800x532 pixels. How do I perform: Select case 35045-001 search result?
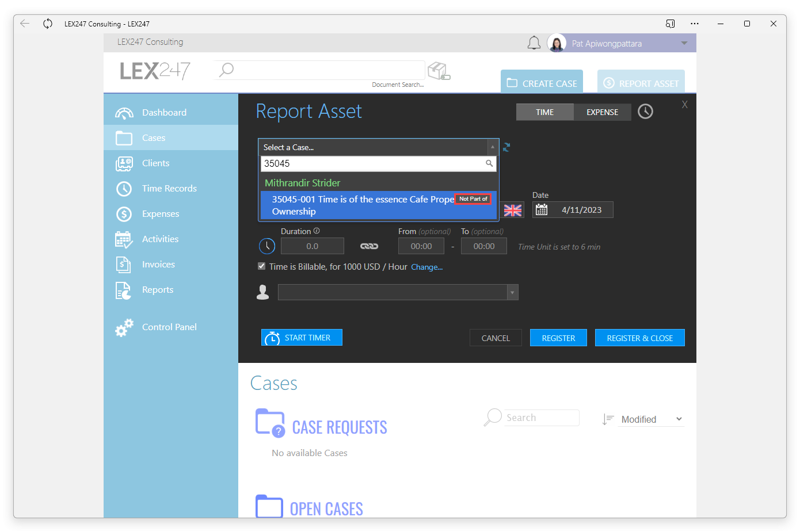378,205
